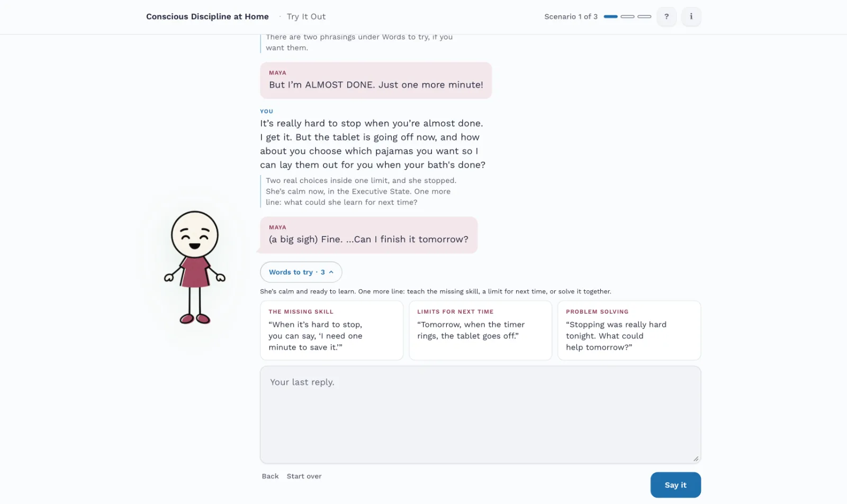Pick the Problem Solving suggestion card
This screenshot has height=504, width=847.
[629, 331]
